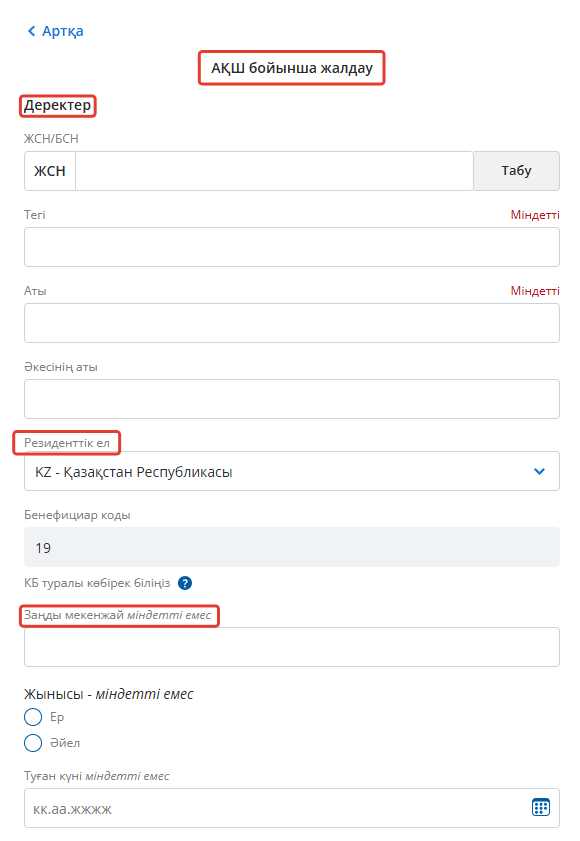This screenshot has height=841, width=580.
Task: Click the blue question mark help icon
Action: pos(185,583)
